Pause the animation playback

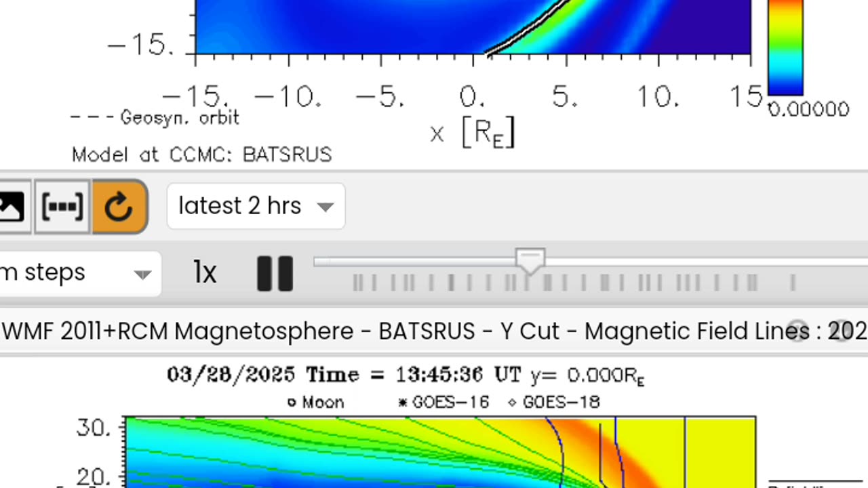tap(275, 274)
